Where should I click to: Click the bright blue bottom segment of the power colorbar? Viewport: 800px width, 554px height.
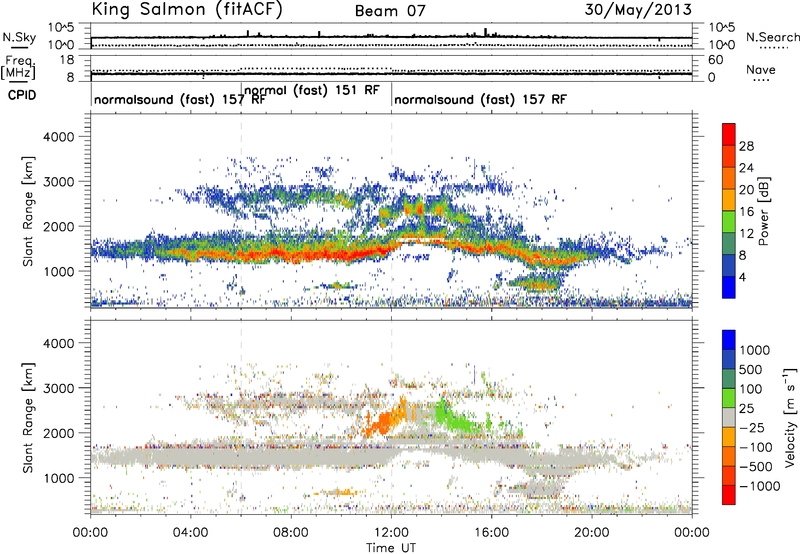tap(729, 287)
